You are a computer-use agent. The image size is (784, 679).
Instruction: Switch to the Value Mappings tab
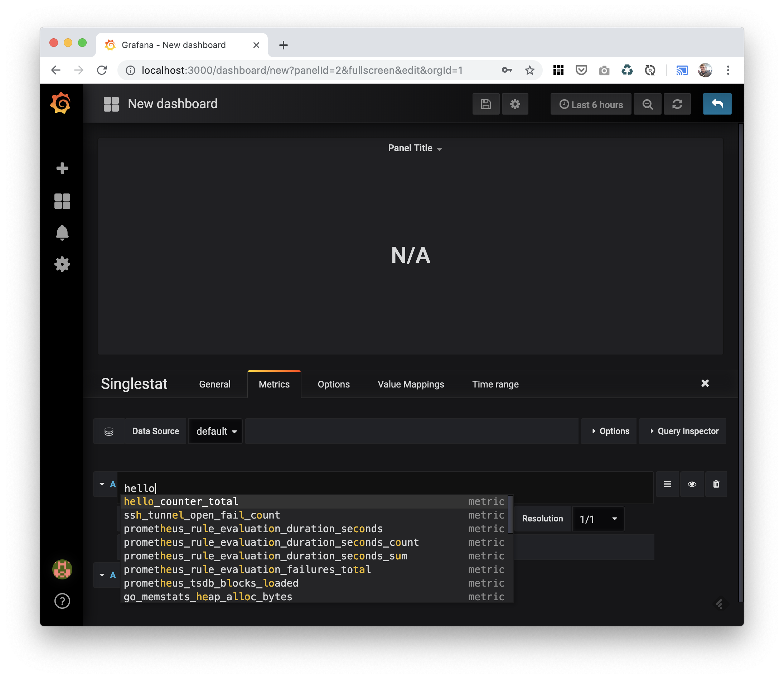pyautogui.click(x=411, y=384)
